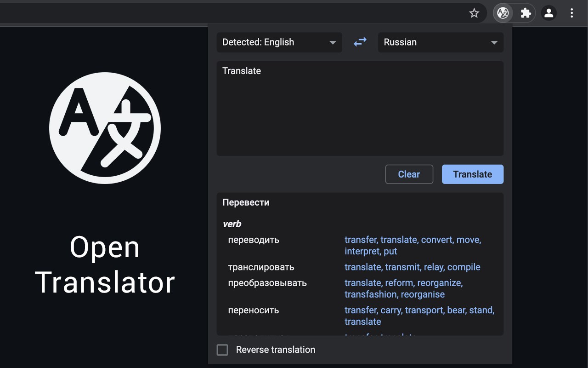This screenshot has width=588, height=368.
Task: Open the Extensions puzzle-piece menu
Action: coord(526,13)
